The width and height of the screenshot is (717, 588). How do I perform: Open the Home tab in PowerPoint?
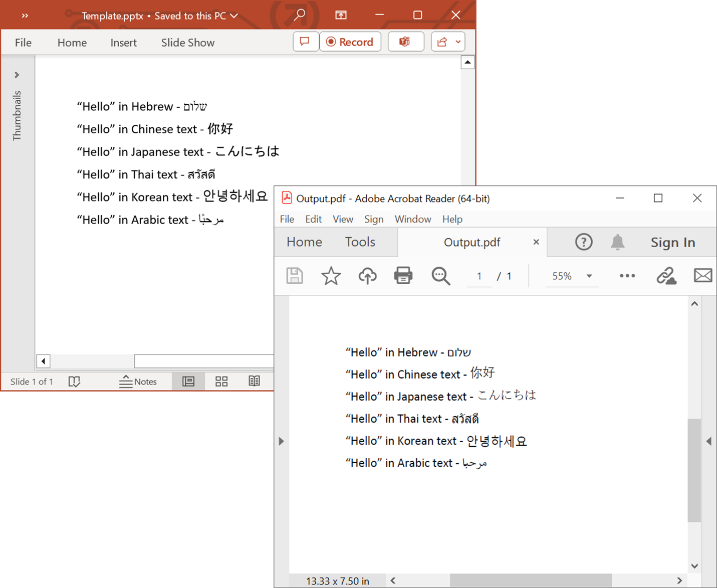click(72, 43)
